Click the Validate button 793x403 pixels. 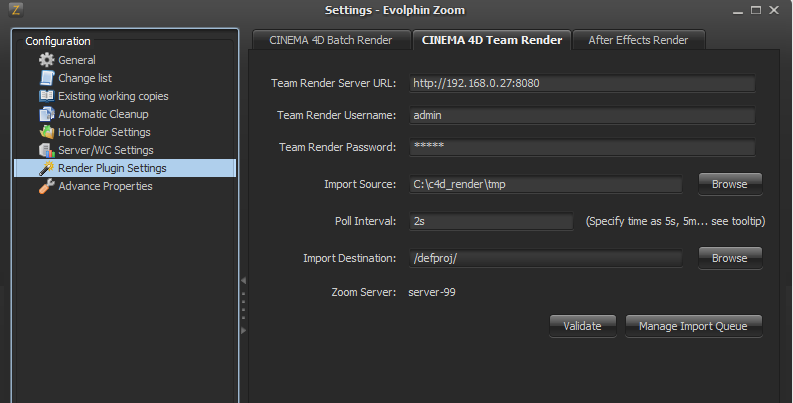[x=583, y=326]
